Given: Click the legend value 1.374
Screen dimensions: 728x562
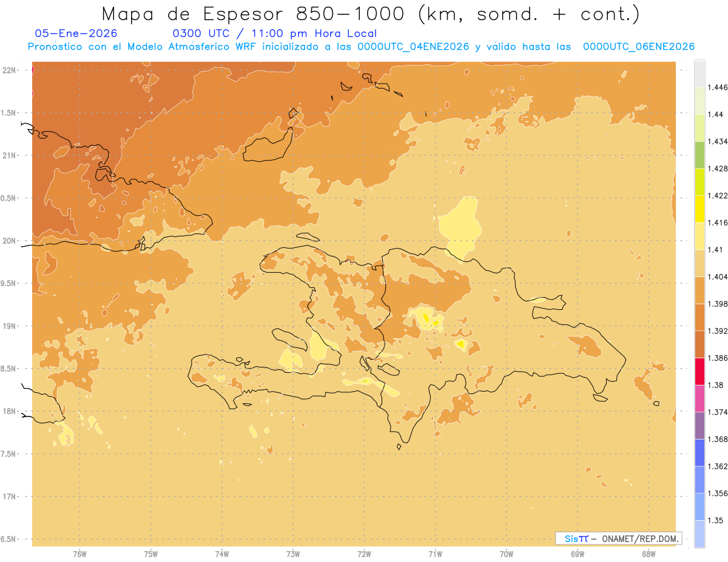Looking at the screenshot, I should pos(718,412).
